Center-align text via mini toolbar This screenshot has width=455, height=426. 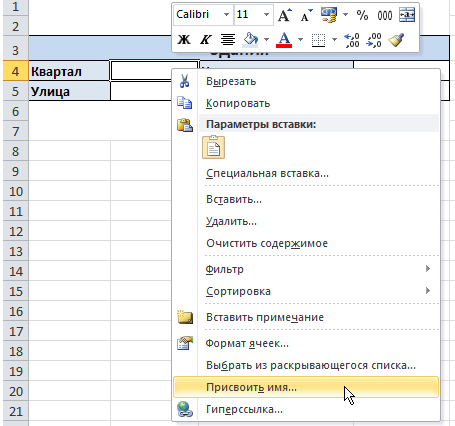[228, 40]
